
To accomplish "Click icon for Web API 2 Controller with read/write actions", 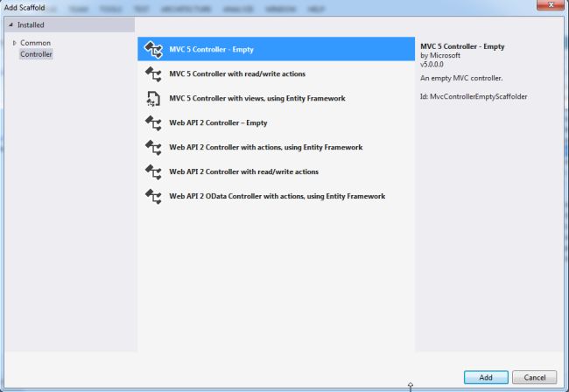I will coord(153,171).
